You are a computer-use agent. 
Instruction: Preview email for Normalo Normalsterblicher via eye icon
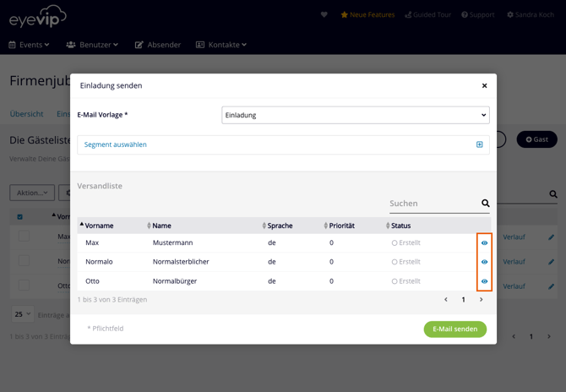[484, 262]
